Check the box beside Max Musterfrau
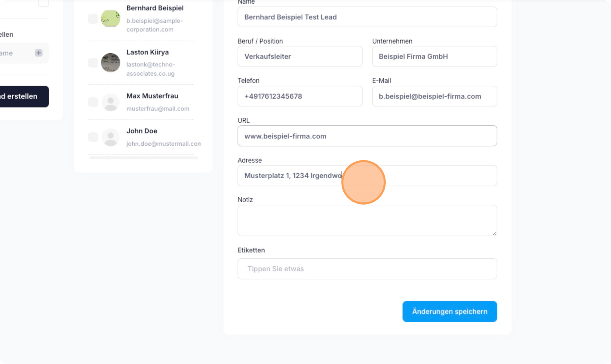This screenshot has height=364, width=611. (x=93, y=102)
